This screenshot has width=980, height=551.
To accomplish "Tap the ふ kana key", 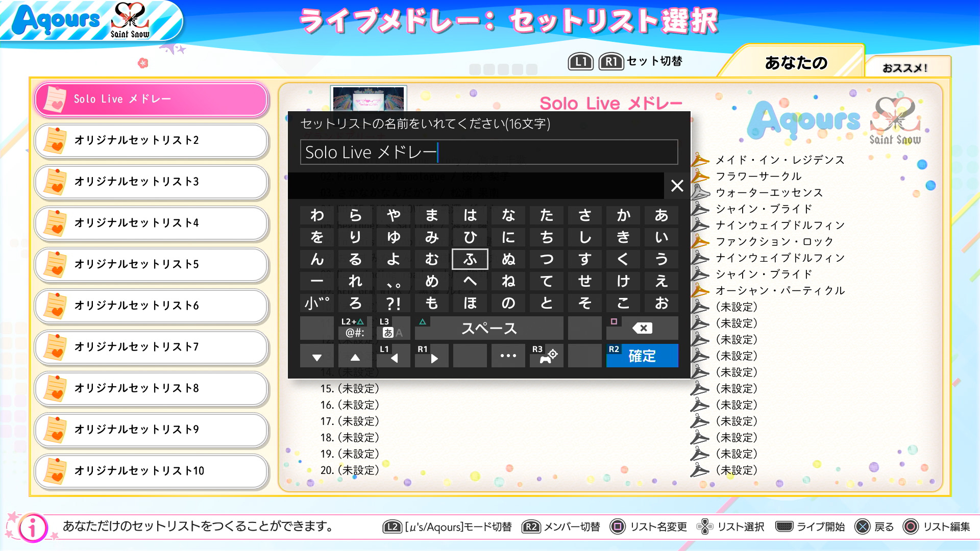I will coord(470,259).
